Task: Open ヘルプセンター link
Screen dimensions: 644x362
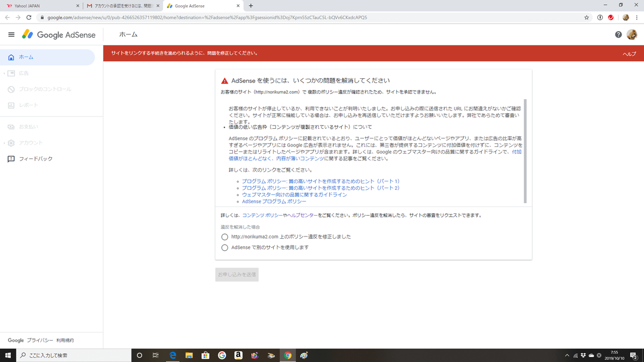Action: [303, 215]
